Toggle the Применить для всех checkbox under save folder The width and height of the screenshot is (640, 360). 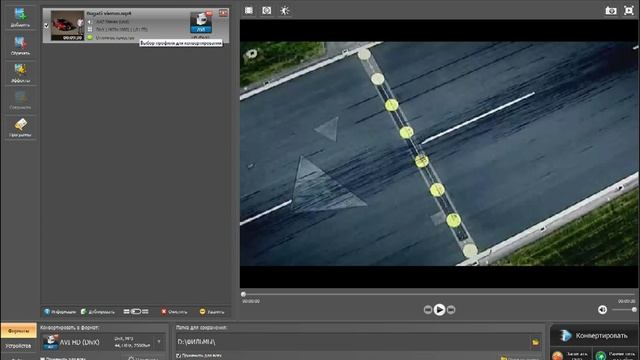pyautogui.click(x=178, y=356)
